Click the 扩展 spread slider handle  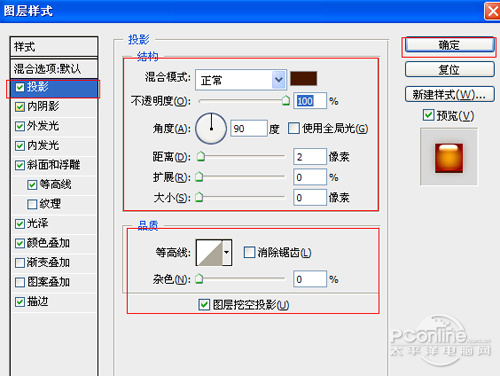199,177
